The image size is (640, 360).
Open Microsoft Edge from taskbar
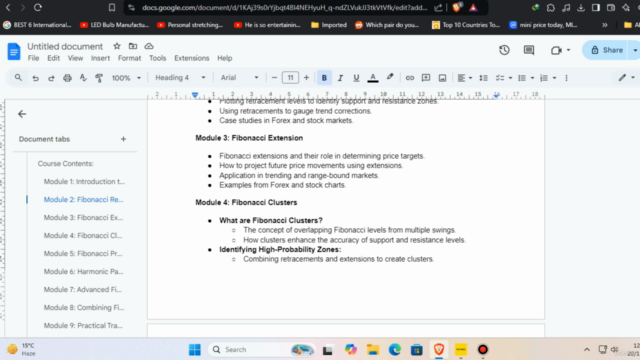coord(395,349)
